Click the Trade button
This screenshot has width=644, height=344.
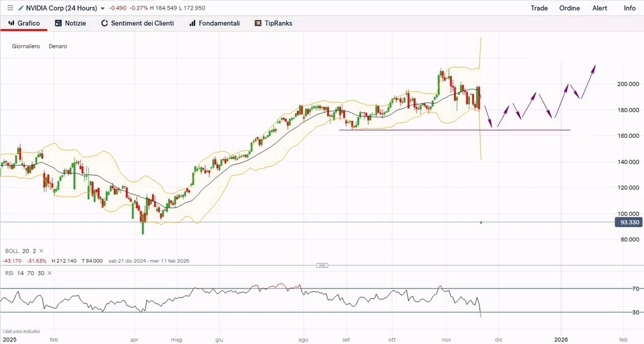[x=539, y=8]
